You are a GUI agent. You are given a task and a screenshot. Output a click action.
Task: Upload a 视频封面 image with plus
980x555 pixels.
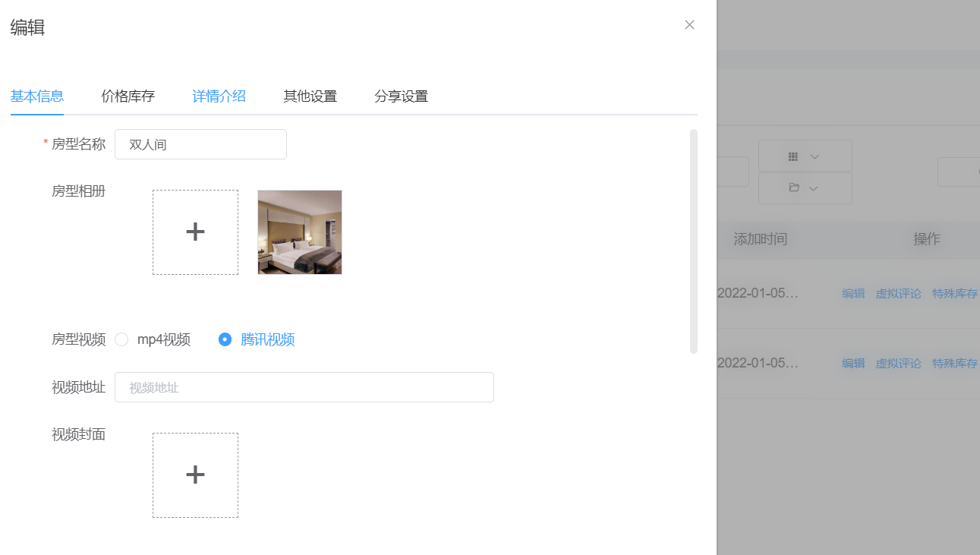click(x=195, y=475)
